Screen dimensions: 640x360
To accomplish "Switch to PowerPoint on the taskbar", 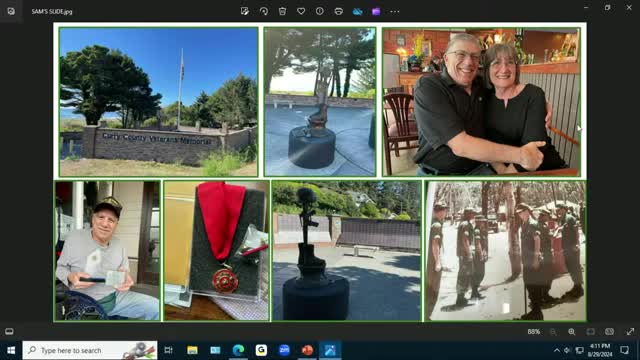I will click(x=307, y=350).
